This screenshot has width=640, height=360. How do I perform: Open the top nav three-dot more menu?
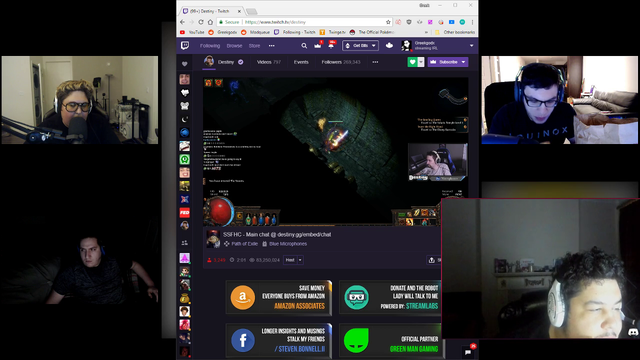(x=271, y=46)
